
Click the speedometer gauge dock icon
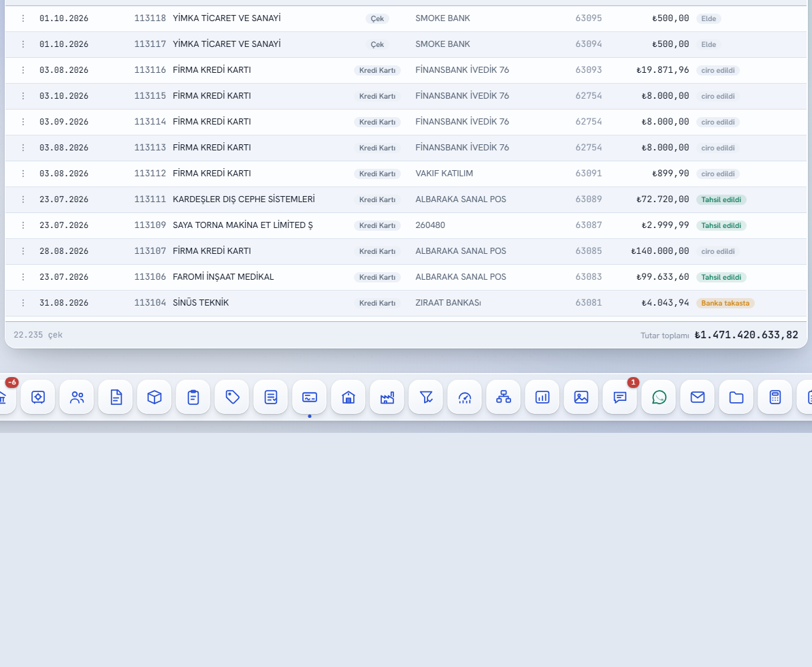465,397
